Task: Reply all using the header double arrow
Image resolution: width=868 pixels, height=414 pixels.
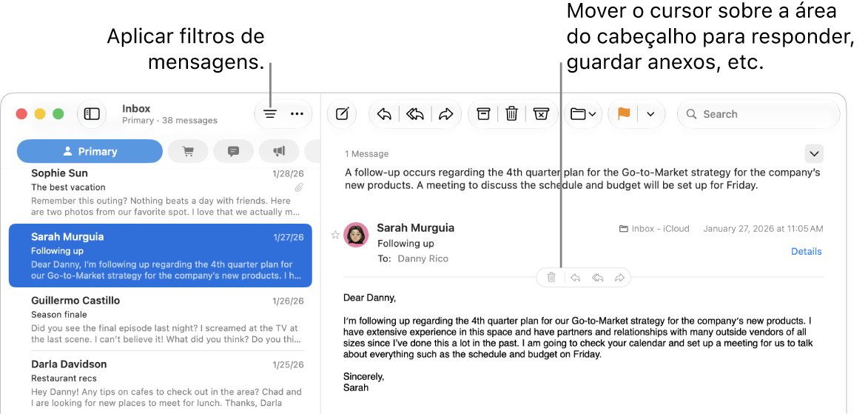Action: (x=597, y=278)
